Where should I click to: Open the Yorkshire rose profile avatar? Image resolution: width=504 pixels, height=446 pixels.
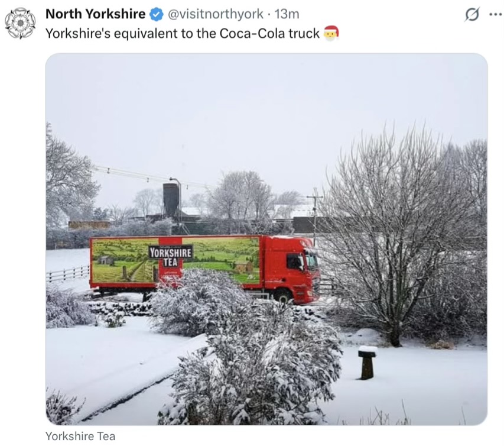20,23
